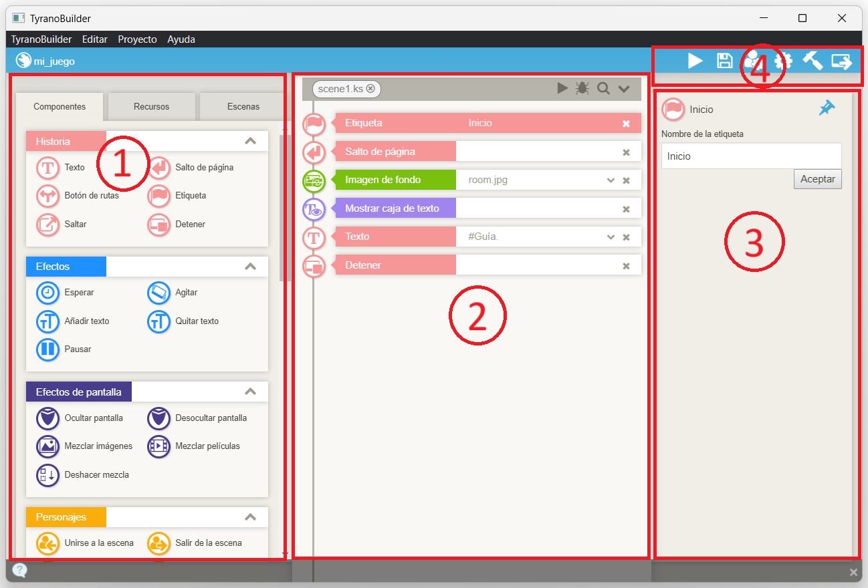868x588 pixels.
Task: Expand the Imagen de fondo row
Action: tap(611, 180)
